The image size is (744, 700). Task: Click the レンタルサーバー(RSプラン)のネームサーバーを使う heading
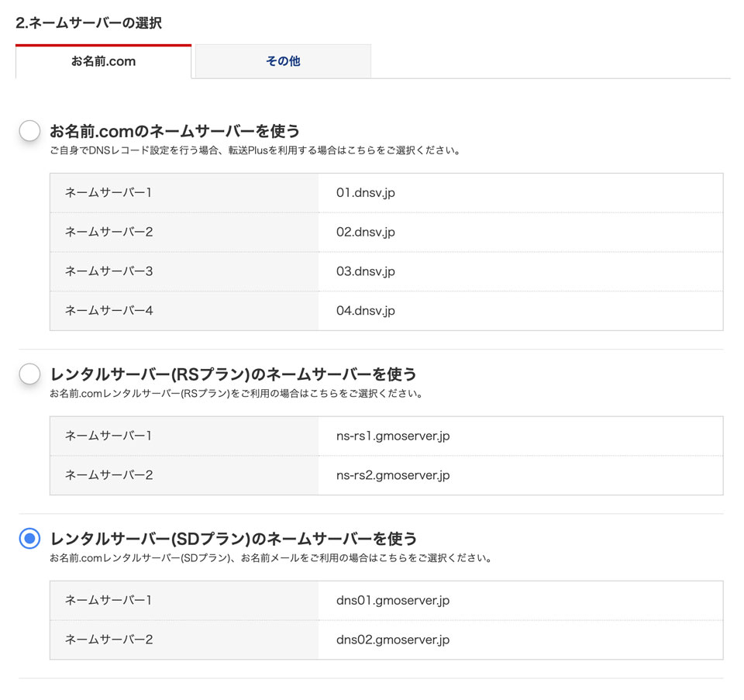click(233, 374)
